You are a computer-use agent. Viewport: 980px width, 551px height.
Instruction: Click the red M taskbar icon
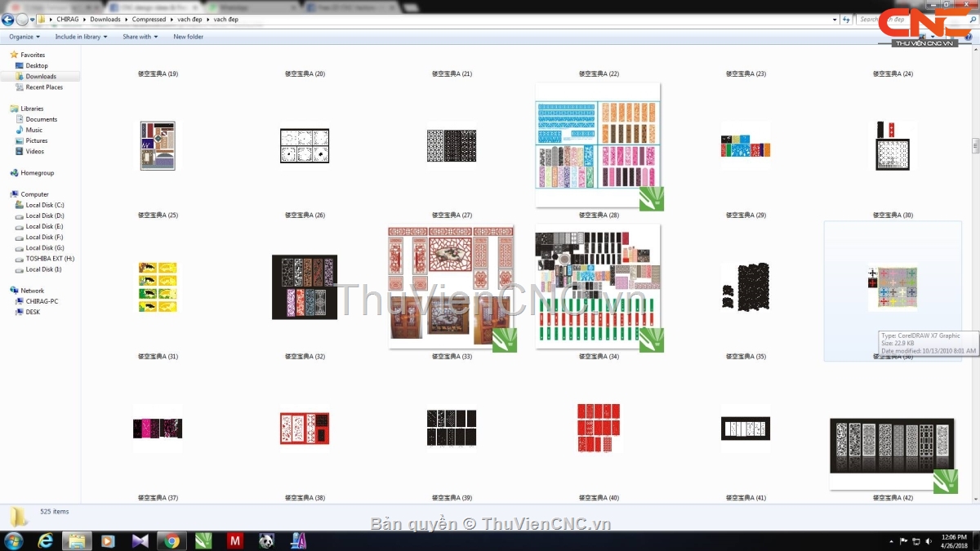pos(234,540)
